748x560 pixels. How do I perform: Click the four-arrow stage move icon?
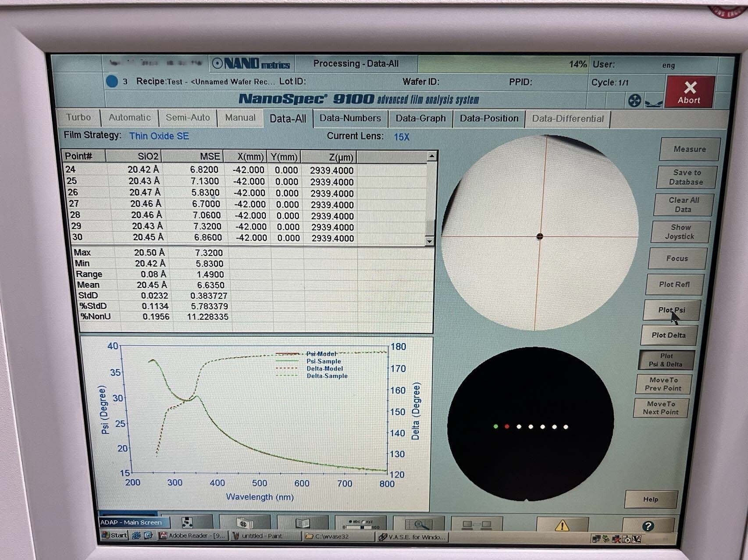coord(634,101)
